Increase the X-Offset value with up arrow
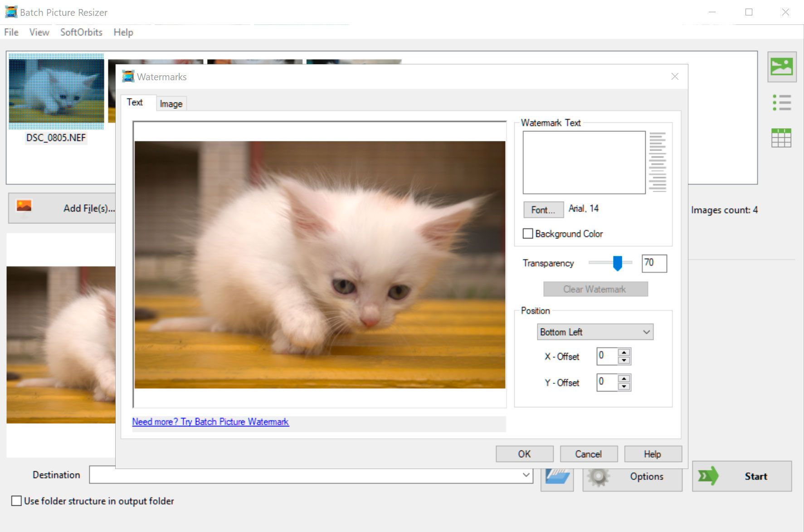 pyautogui.click(x=624, y=352)
